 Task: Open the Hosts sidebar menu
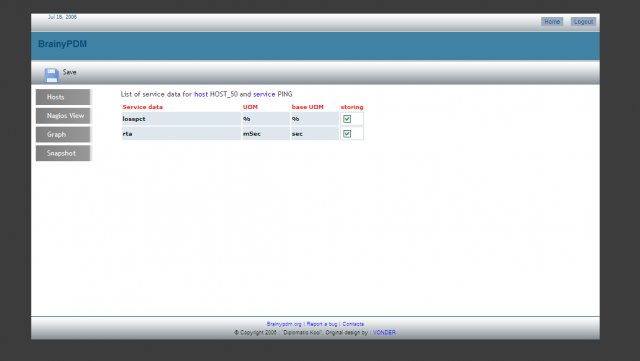click(63, 97)
